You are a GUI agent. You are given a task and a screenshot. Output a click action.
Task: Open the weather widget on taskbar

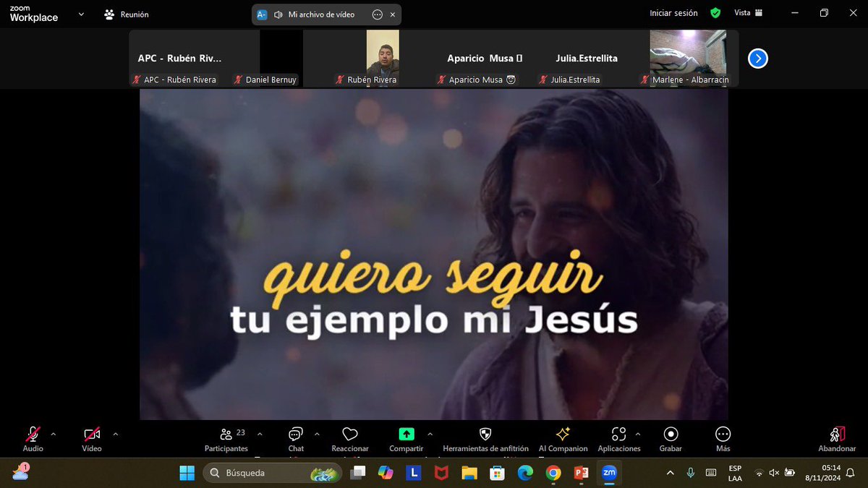coord(20,472)
